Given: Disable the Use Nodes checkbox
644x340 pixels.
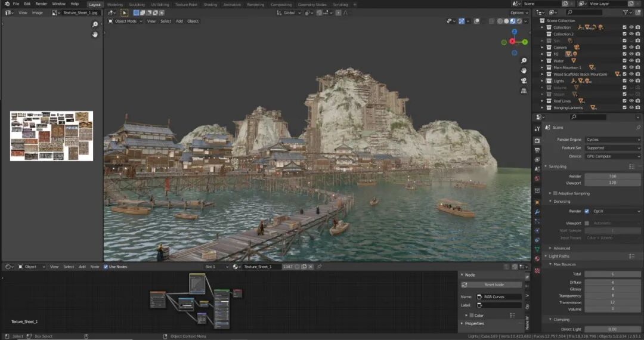Looking at the screenshot, I should [x=106, y=267].
